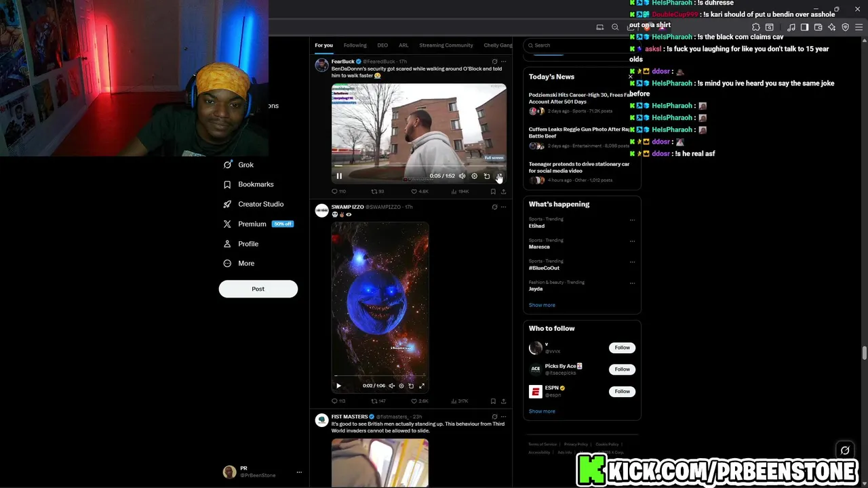The height and width of the screenshot is (488, 868).
Task: Open more options on FIST MASTERS post
Action: (503, 417)
